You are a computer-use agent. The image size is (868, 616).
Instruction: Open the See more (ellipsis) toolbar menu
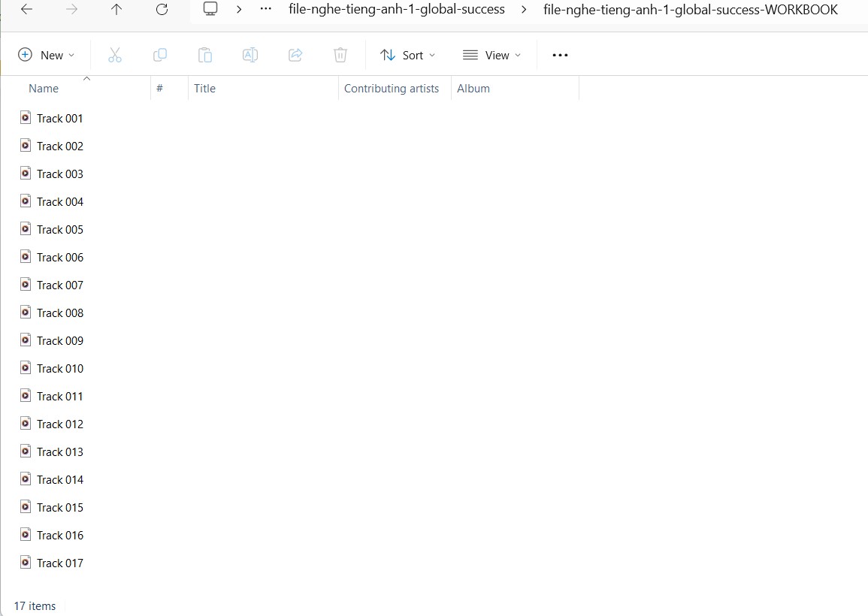tap(560, 55)
